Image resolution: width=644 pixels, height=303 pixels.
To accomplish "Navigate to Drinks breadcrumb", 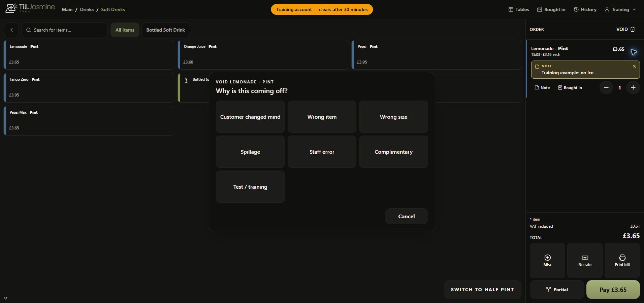I will (x=87, y=9).
